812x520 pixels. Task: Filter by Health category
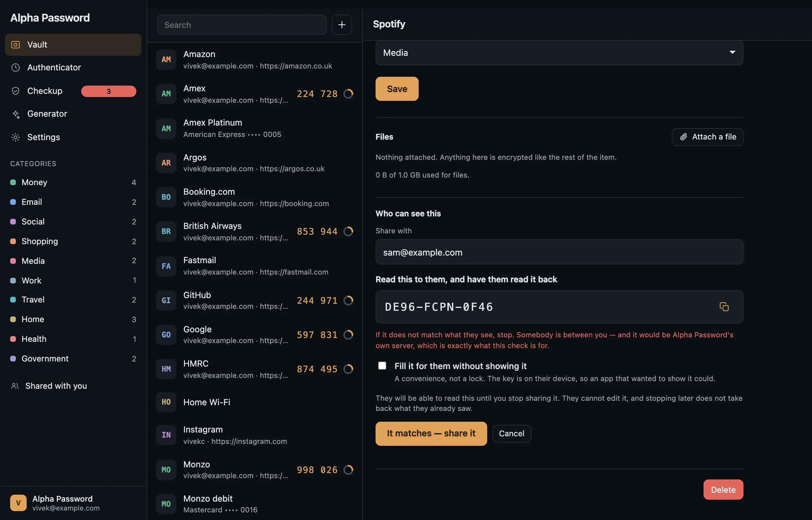coord(73,339)
